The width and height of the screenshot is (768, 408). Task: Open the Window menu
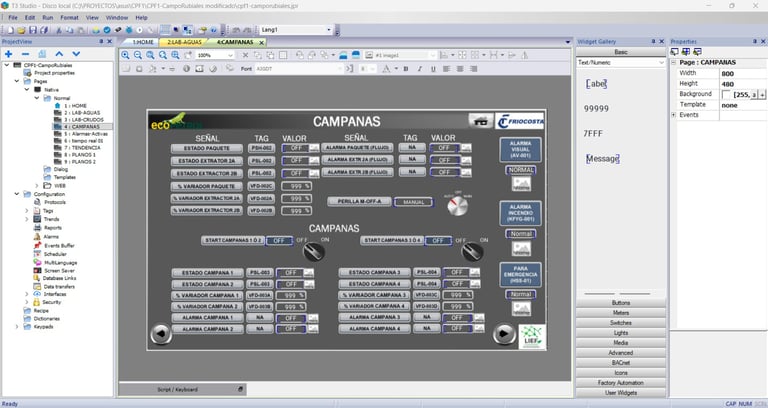[117, 18]
